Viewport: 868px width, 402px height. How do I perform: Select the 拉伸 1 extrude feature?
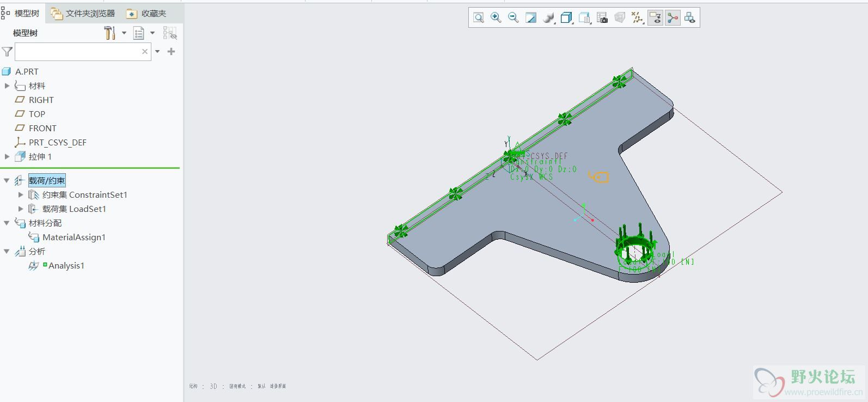click(40, 156)
